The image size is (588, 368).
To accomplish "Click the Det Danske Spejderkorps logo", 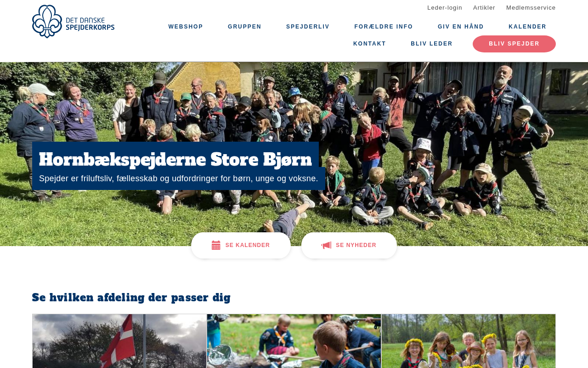I will [73, 22].
